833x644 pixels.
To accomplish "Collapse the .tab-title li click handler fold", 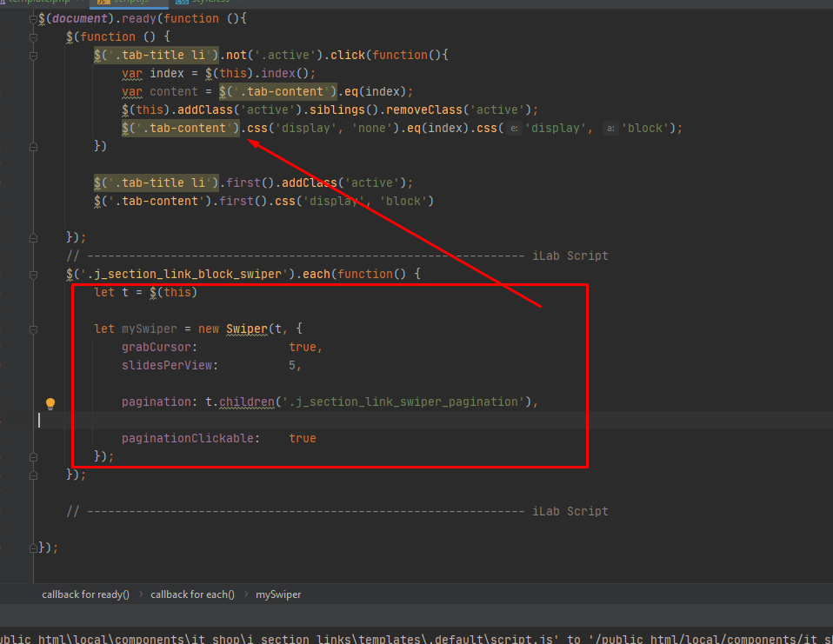I will pyautogui.click(x=33, y=56).
